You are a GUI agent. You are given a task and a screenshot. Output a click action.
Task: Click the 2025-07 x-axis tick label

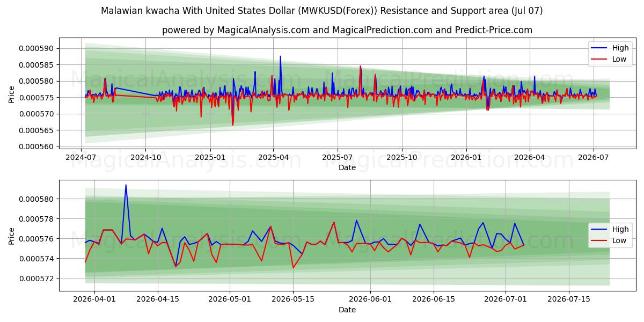[337, 158]
